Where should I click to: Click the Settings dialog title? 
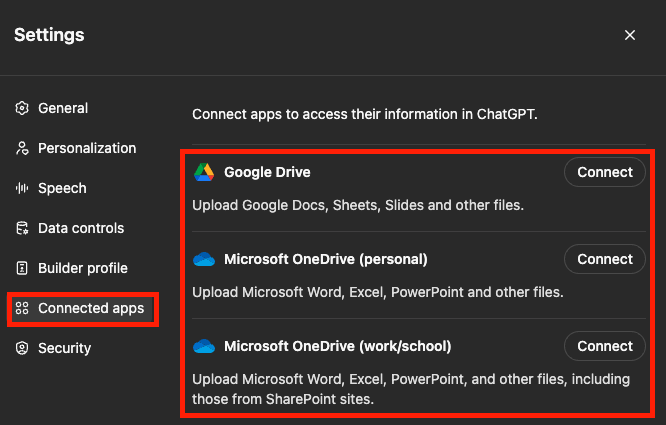click(49, 35)
